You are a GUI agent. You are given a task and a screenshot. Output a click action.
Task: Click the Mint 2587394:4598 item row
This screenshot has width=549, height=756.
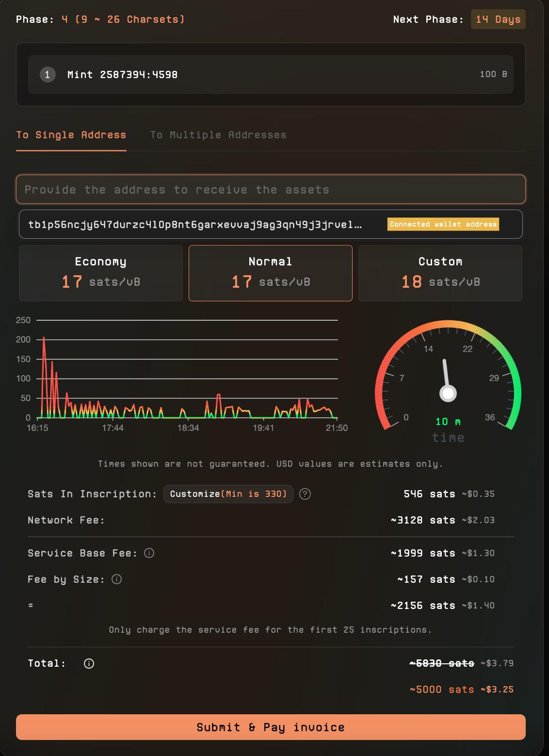[271, 74]
